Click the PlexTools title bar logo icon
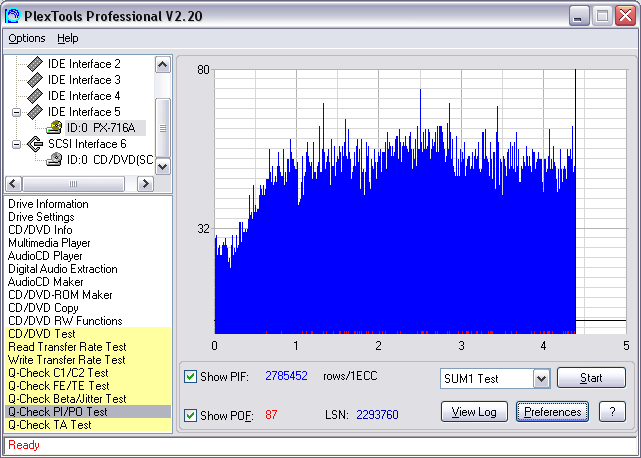The image size is (641, 458). pos(12,16)
